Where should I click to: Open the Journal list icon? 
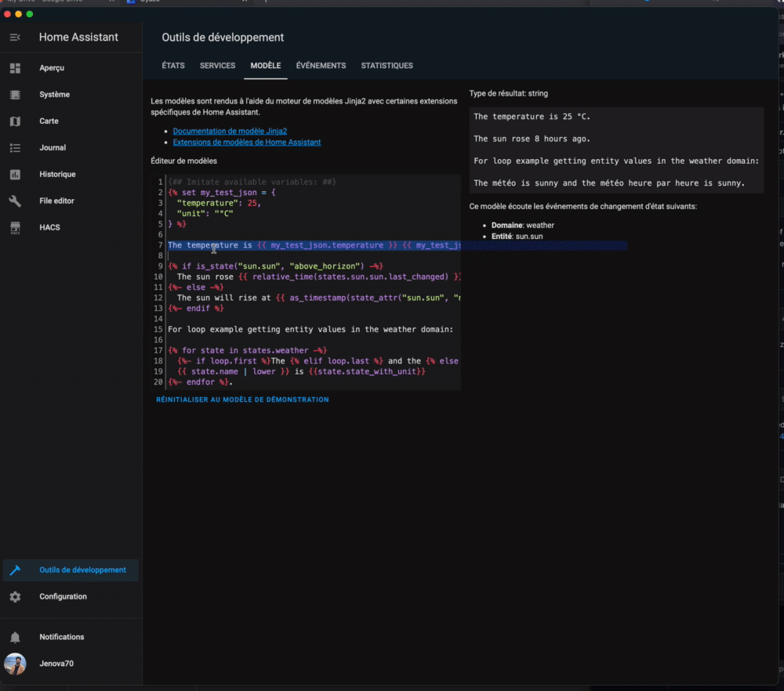click(x=15, y=148)
